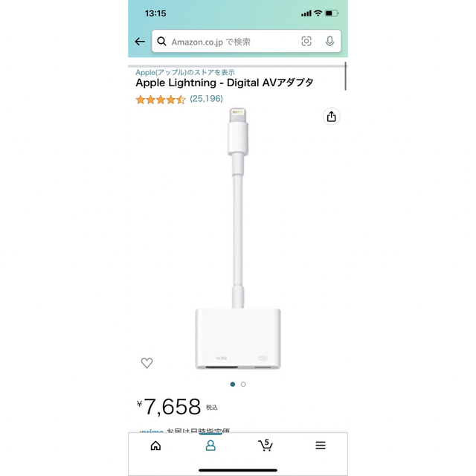The height and width of the screenshot is (476, 476).
Task: Select second image page dot
Action: coord(243,385)
